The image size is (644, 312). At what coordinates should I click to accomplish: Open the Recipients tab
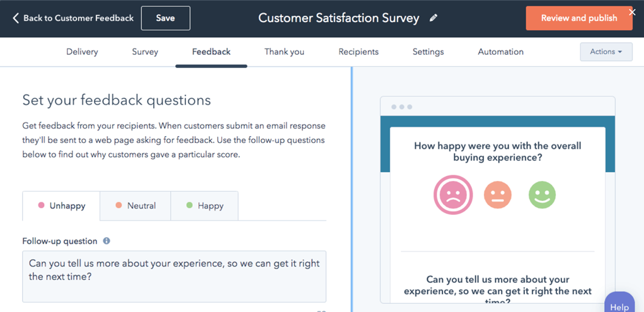point(359,52)
